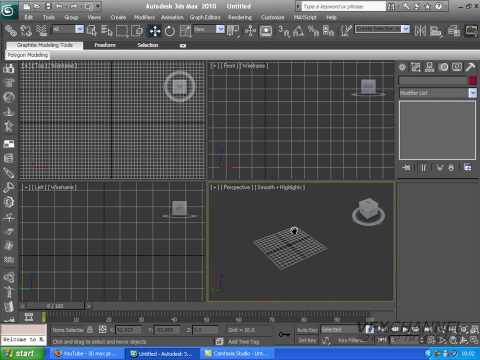This screenshot has width=480, height=360.
Task: Toggle Percent Snap
Action: pyautogui.click(x=313, y=31)
